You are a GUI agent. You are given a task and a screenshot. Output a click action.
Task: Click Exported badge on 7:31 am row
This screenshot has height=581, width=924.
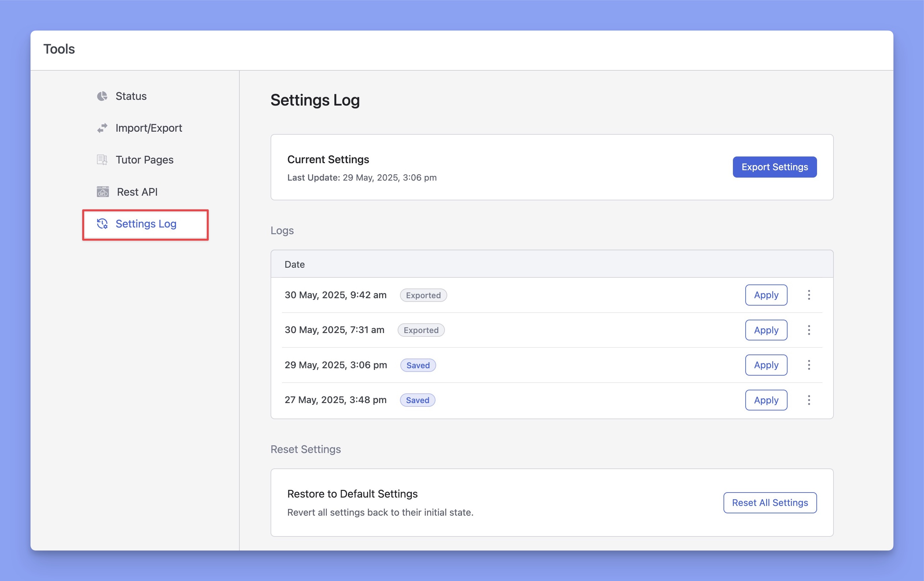(421, 330)
